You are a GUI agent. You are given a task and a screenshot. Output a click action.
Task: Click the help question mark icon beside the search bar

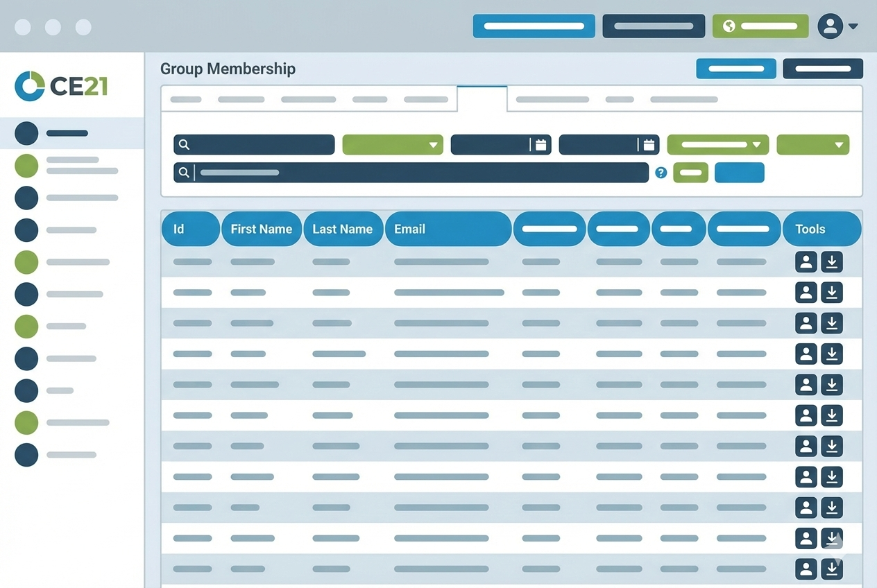point(661,173)
